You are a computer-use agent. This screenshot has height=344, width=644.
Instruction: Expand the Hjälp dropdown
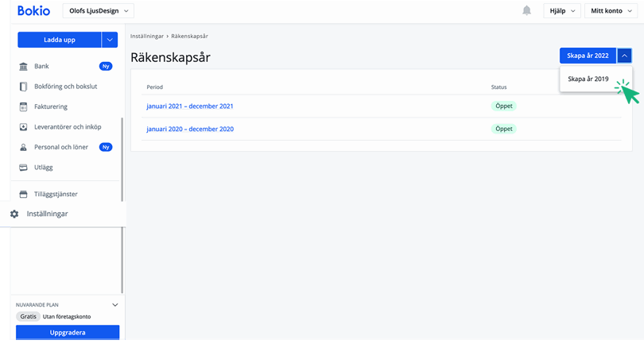(x=561, y=10)
